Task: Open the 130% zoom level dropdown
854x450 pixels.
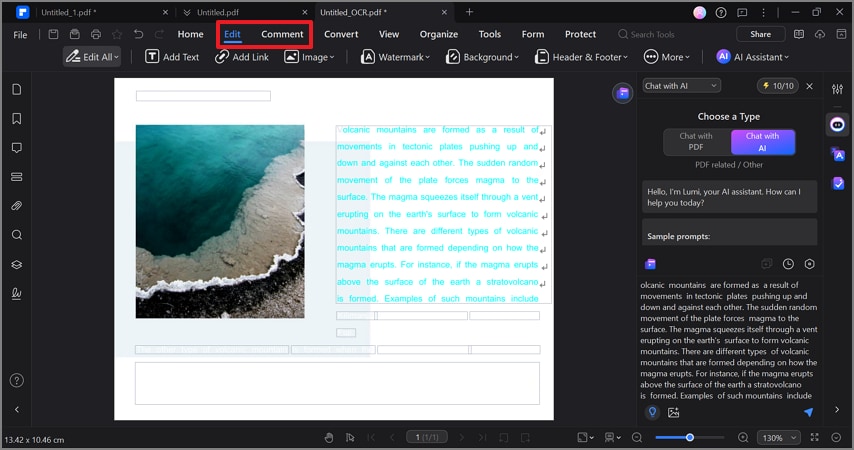Action: pos(779,437)
